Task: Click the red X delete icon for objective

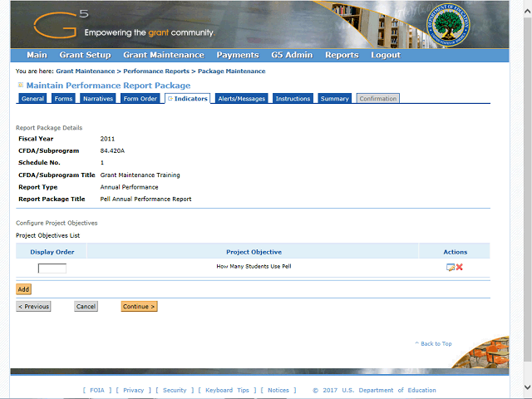Action: (x=460, y=267)
